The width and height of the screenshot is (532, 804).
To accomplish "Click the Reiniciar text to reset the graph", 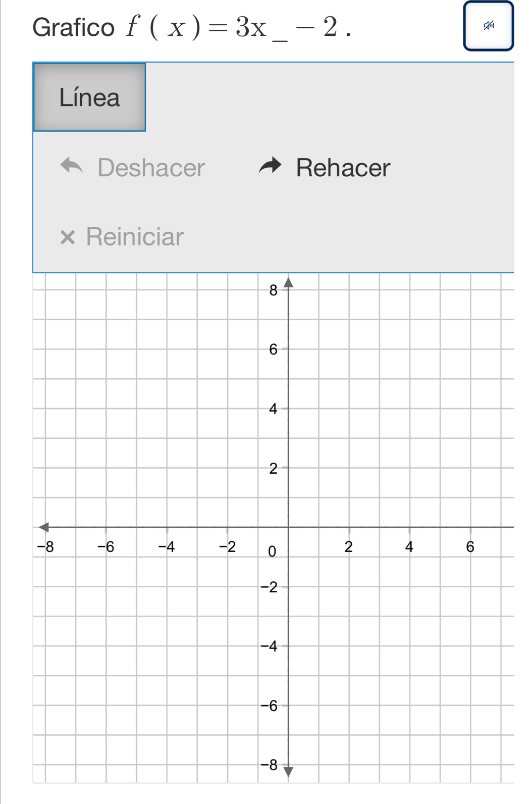I will (135, 236).
